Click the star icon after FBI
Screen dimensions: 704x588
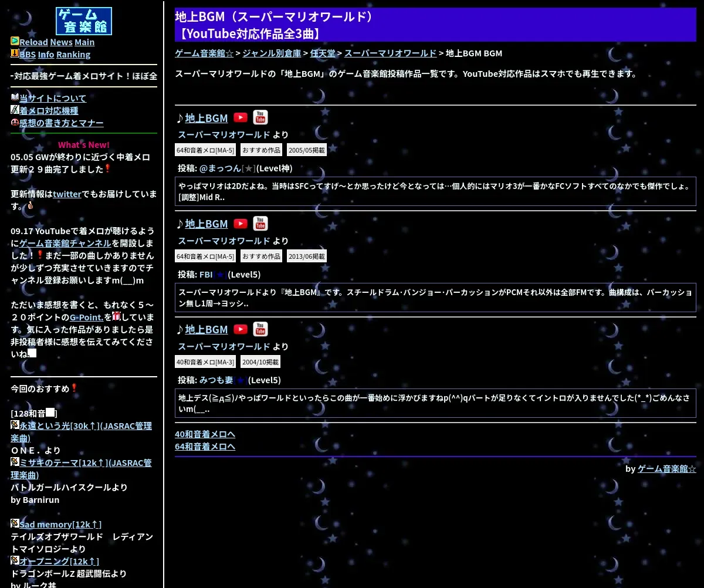click(x=220, y=274)
